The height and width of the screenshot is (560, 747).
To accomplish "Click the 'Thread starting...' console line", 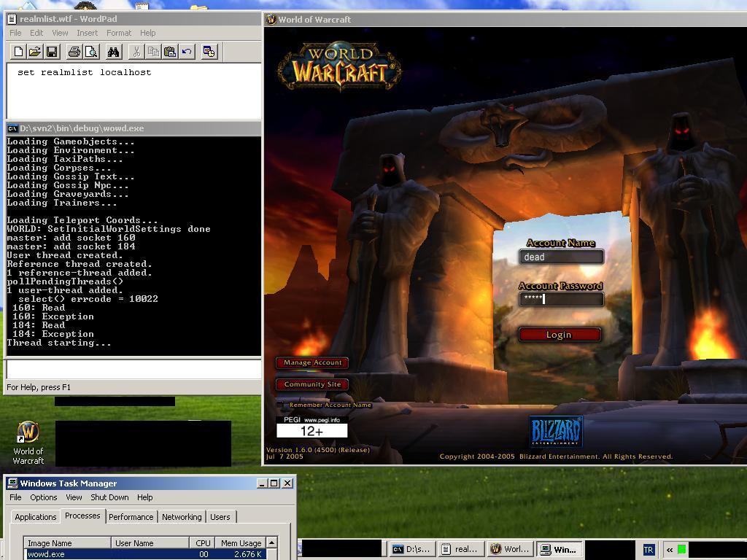I will pos(59,343).
